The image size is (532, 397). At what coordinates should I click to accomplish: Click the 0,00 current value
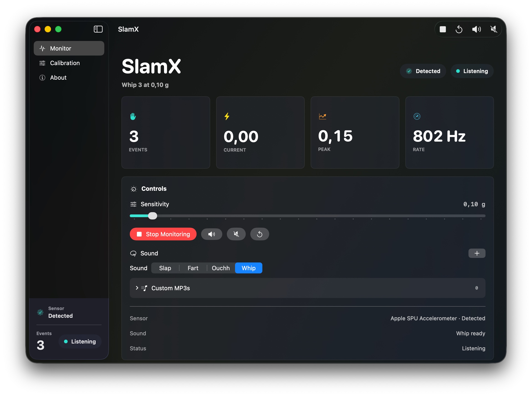241,137
